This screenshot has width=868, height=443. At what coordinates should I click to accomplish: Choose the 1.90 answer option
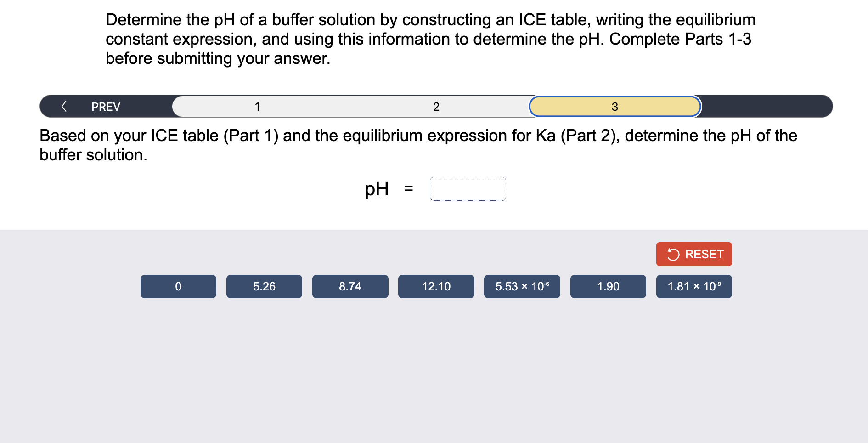[x=608, y=286]
